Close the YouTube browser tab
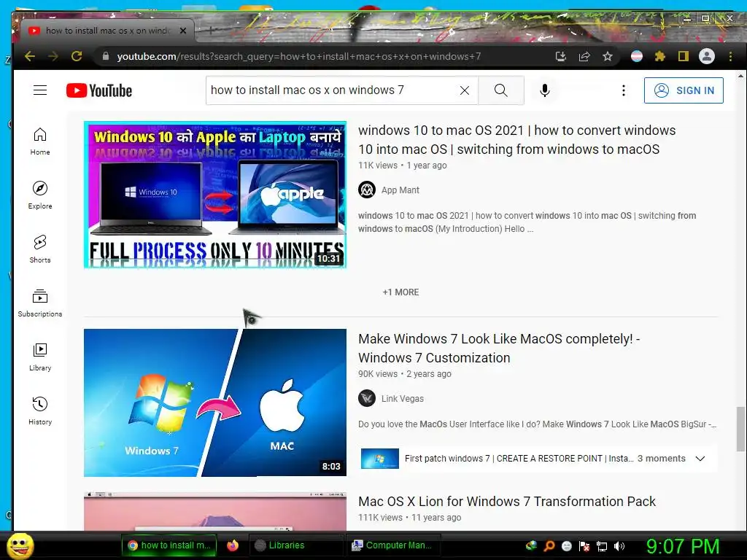This screenshot has height=560, width=747. click(x=183, y=31)
